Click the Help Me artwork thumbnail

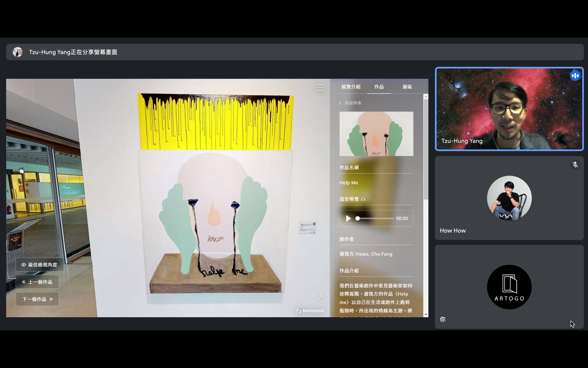tap(376, 134)
